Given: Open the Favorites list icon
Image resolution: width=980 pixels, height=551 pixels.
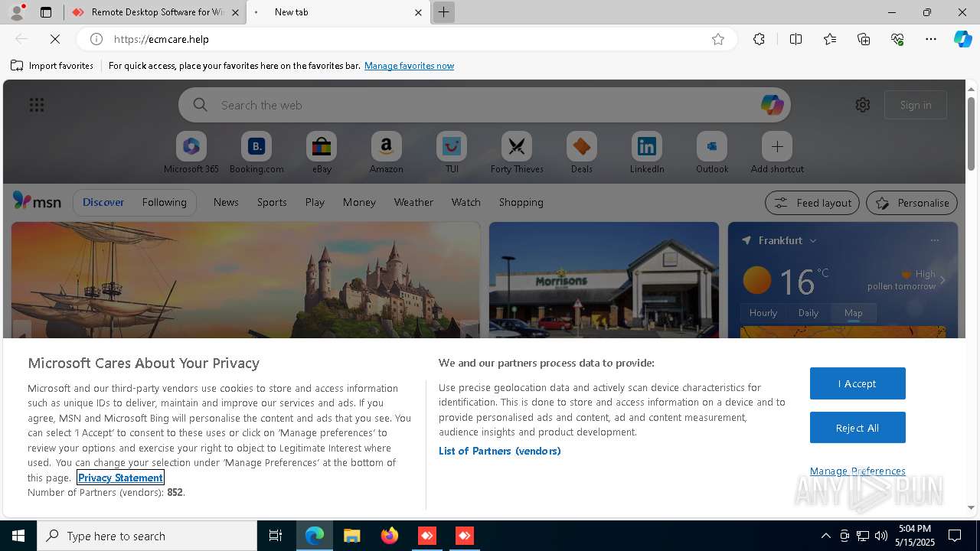Looking at the screenshot, I should pyautogui.click(x=830, y=39).
